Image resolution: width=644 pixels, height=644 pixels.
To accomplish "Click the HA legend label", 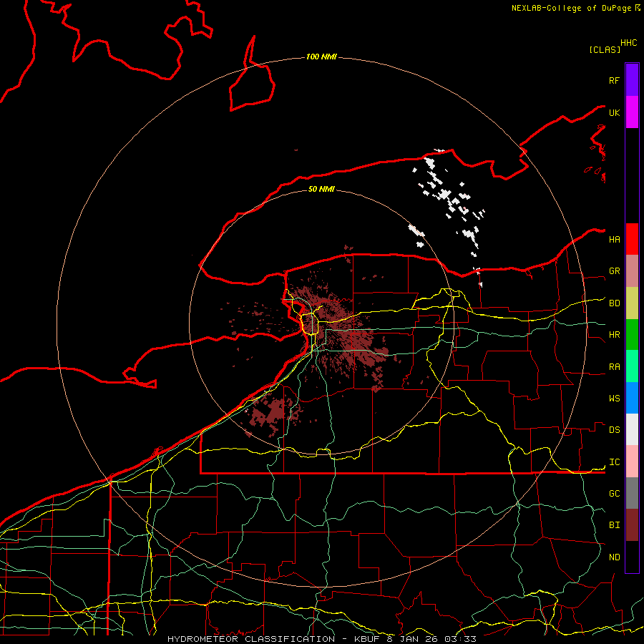I will point(614,239).
